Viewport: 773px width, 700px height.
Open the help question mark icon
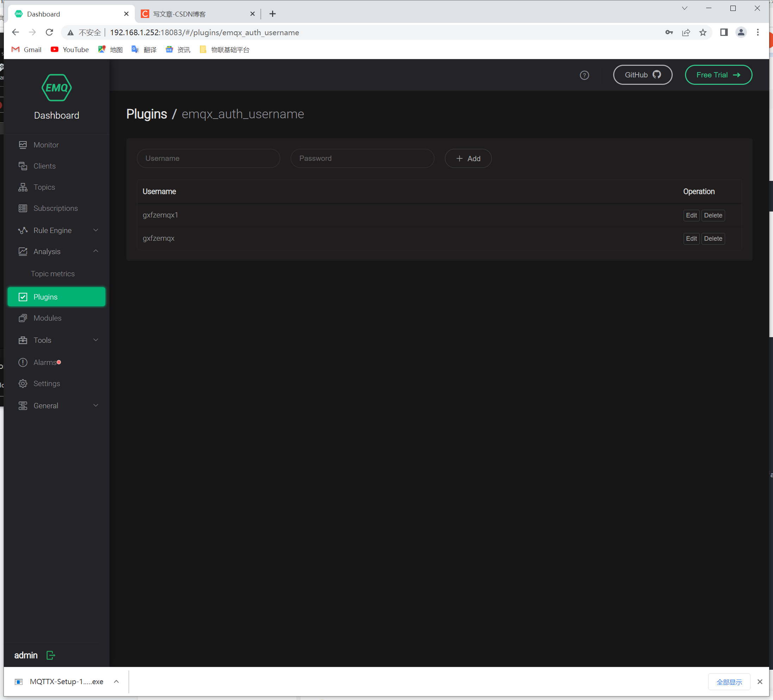(x=584, y=75)
